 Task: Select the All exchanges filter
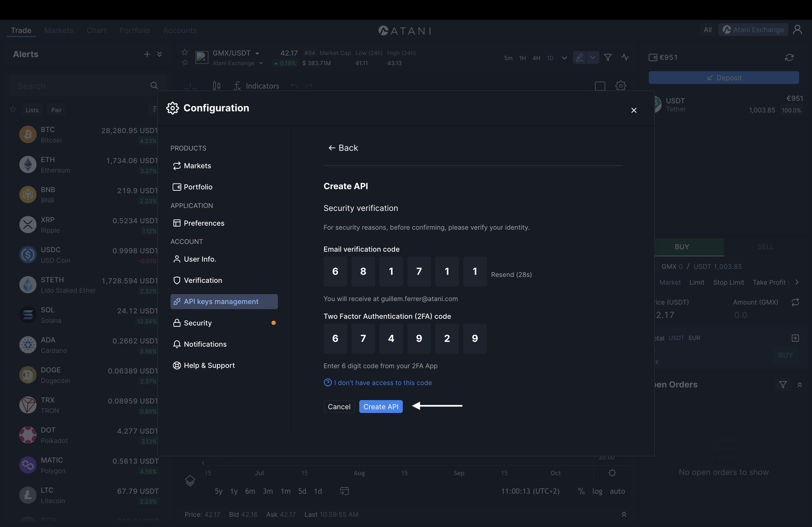pyautogui.click(x=708, y=30)
